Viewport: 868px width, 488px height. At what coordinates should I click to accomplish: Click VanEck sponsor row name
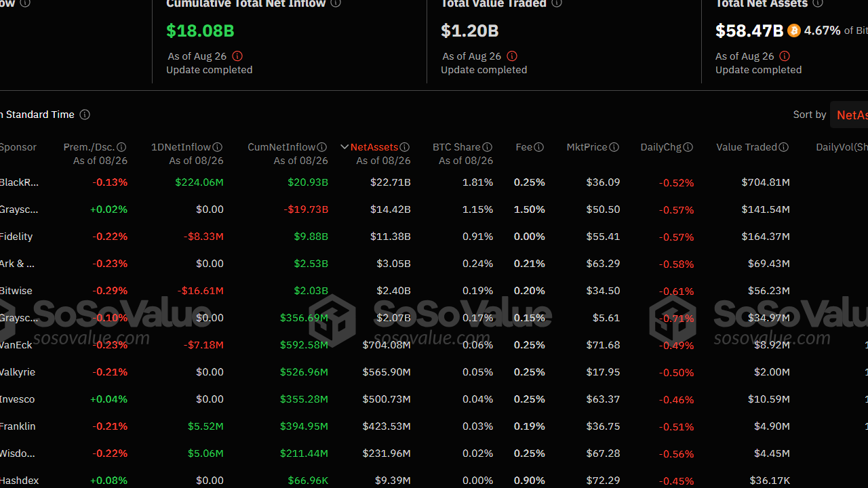(16, 345)
